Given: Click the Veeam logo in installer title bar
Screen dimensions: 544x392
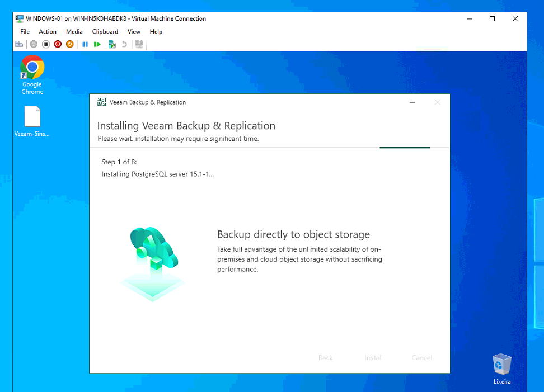Looking at the screenshot, I should tap(102, 102).
